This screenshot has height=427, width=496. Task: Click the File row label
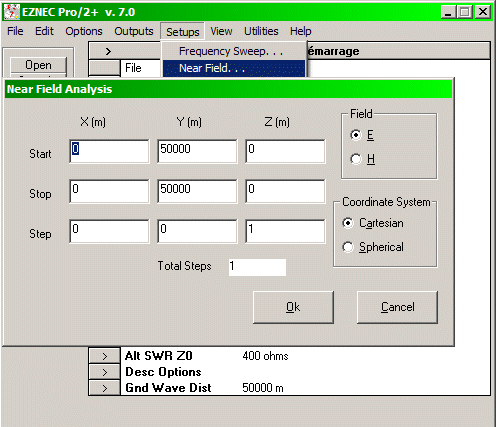(x=133, y=68)
